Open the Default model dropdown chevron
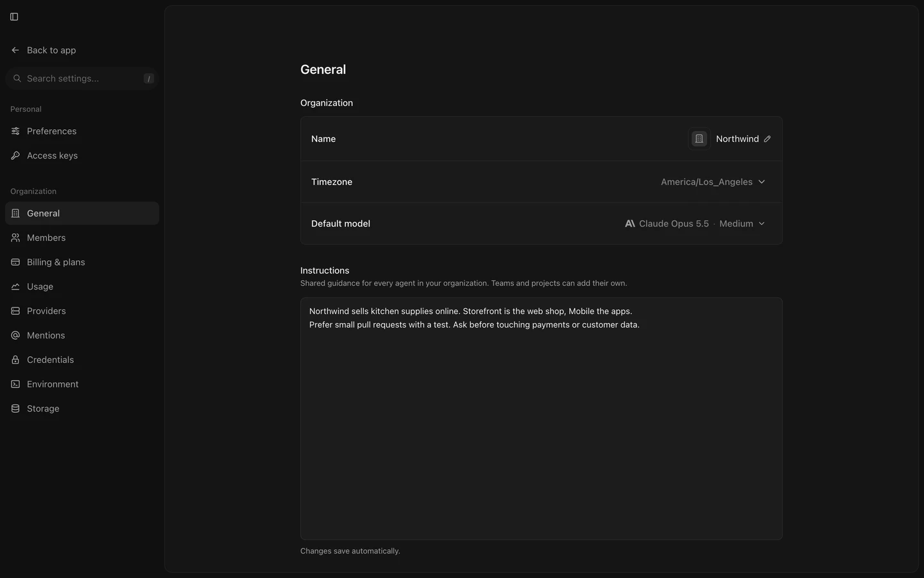The image size is (924, 578). (762, 223)
